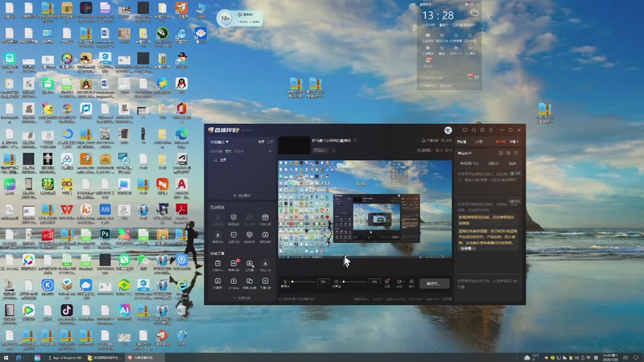Click the plus button to add a scene
This screenshot has height=362, width=644.
(270, 151)
